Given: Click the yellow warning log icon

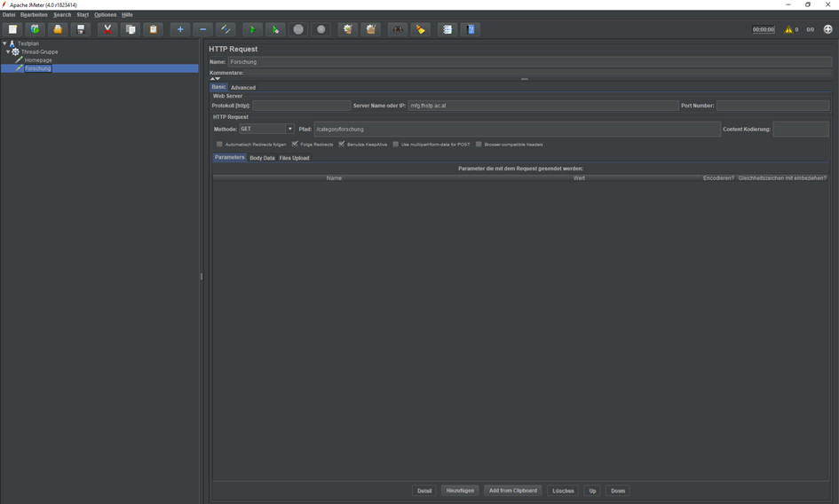Looking at the screenshot, I should click(x=788, y=29).
